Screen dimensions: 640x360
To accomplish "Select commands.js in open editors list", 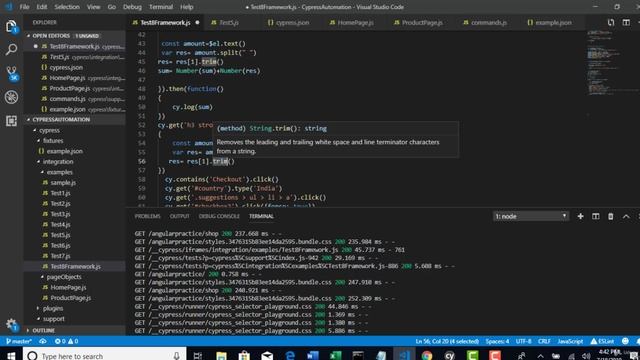I will [67, 99].
